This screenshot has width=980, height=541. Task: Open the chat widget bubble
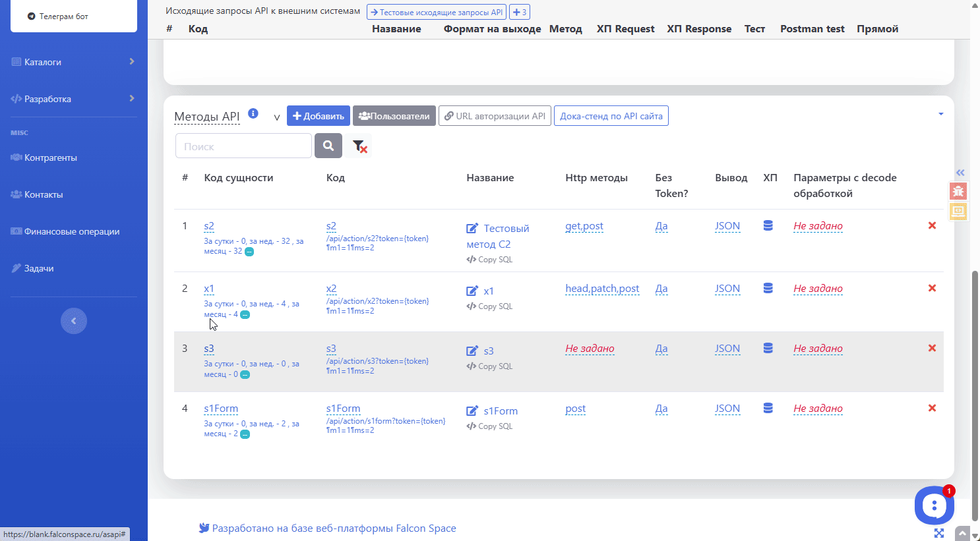tap(933, 505)
